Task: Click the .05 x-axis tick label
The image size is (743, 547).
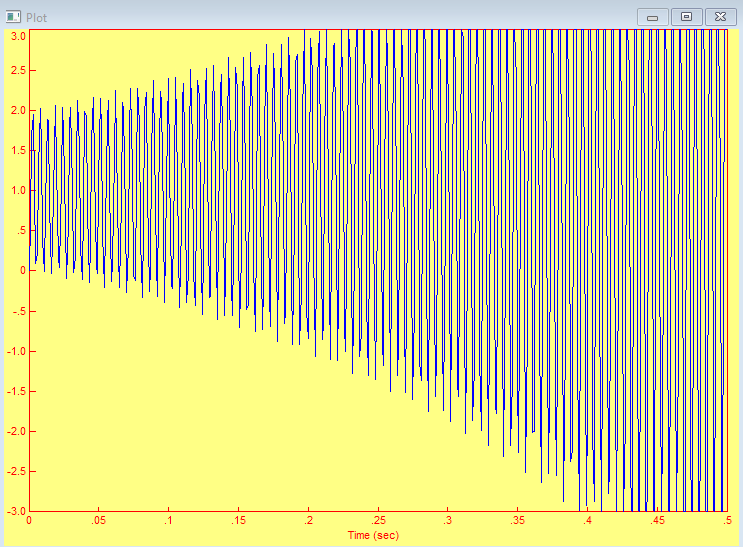Action: [x=99, y=521]
